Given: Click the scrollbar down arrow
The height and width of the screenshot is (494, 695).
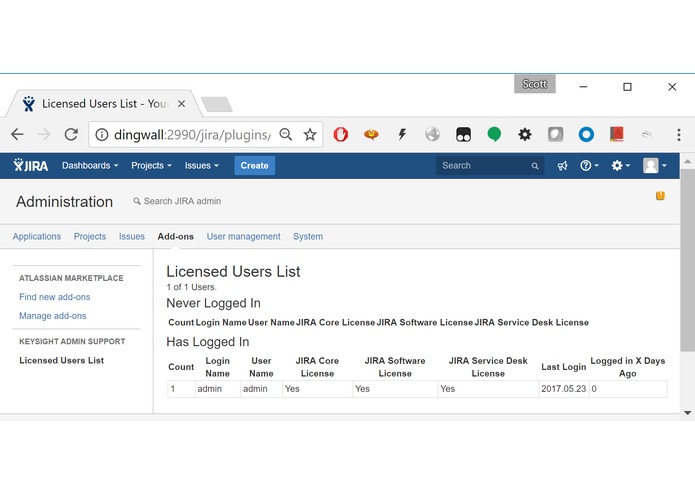Looking at the screenshot, I should (687, 413).
